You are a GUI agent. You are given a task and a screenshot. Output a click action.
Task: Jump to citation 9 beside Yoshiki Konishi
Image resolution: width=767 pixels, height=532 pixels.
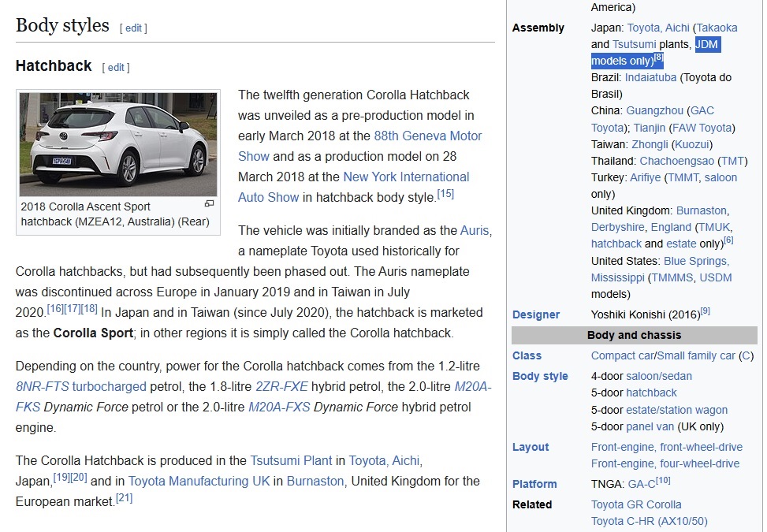pyautogui.click(x=706, y=311)
